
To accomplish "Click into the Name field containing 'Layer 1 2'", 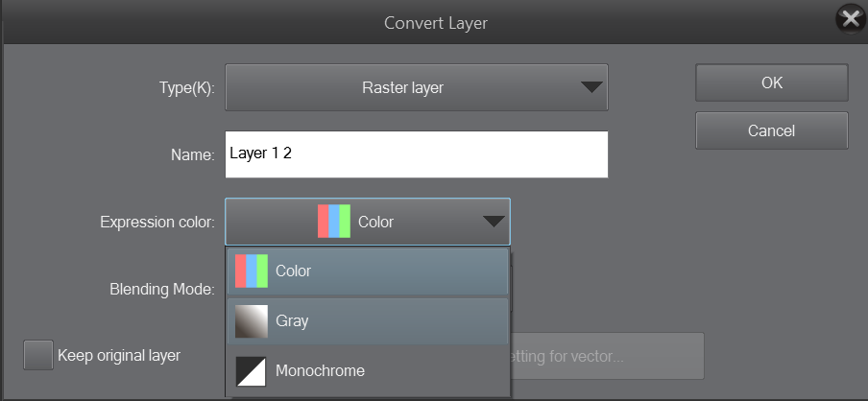I will click(417, 153).
